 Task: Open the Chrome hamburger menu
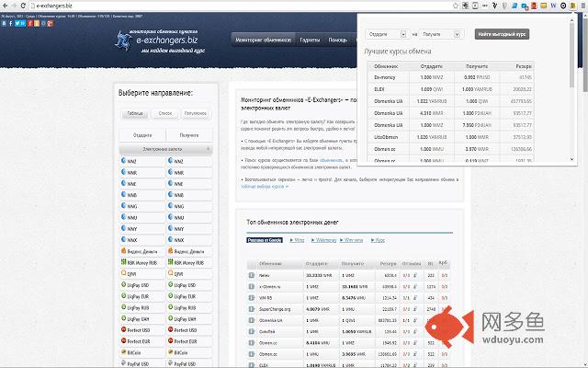[582, 6]
